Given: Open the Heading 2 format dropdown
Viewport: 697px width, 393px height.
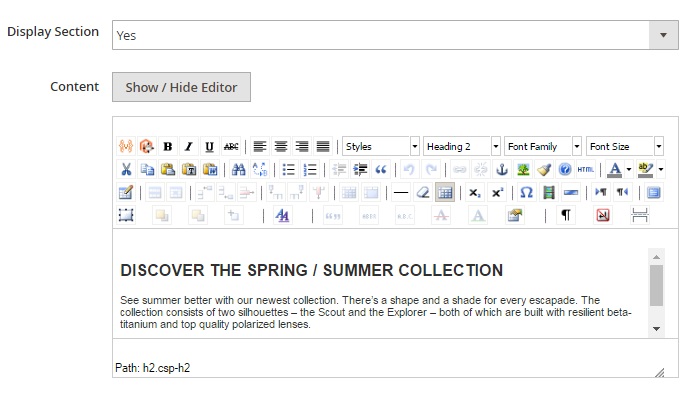Looking at the screenshot, I should pos(462,146).
